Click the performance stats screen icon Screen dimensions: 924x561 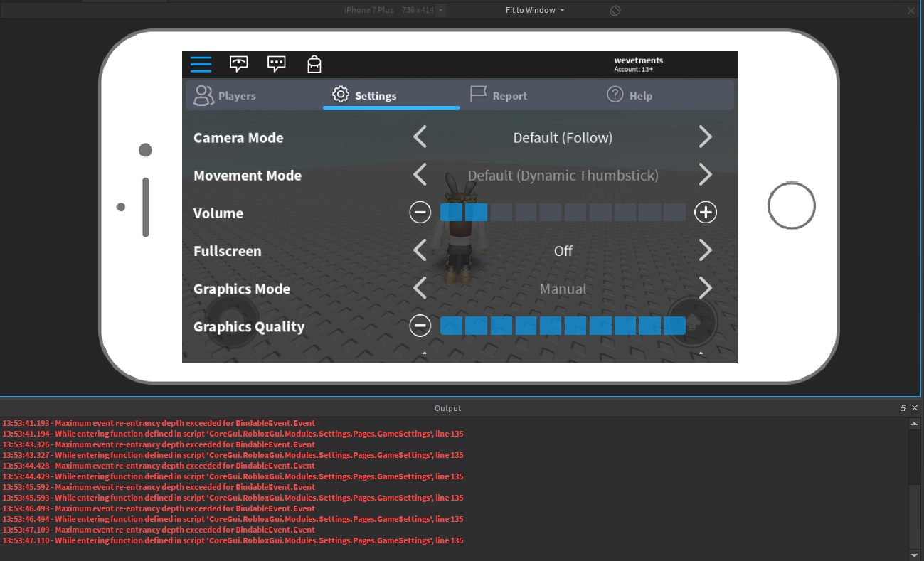[239, 64]
